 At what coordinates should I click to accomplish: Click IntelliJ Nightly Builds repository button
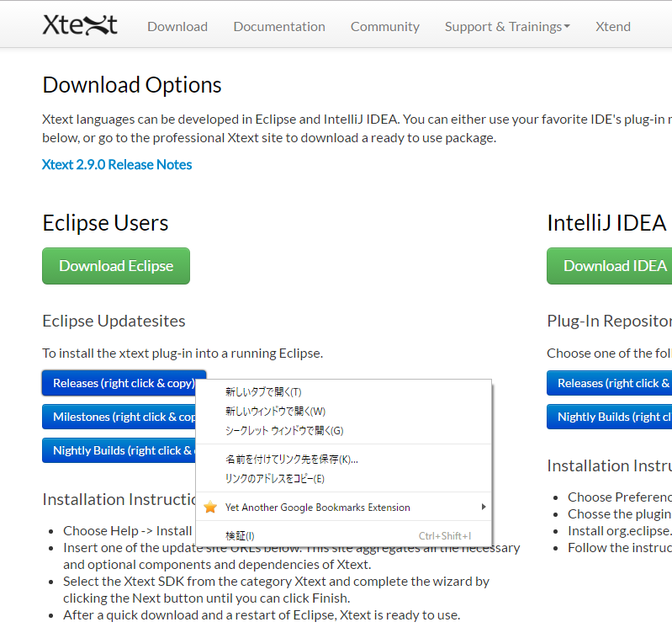point(611,417)
